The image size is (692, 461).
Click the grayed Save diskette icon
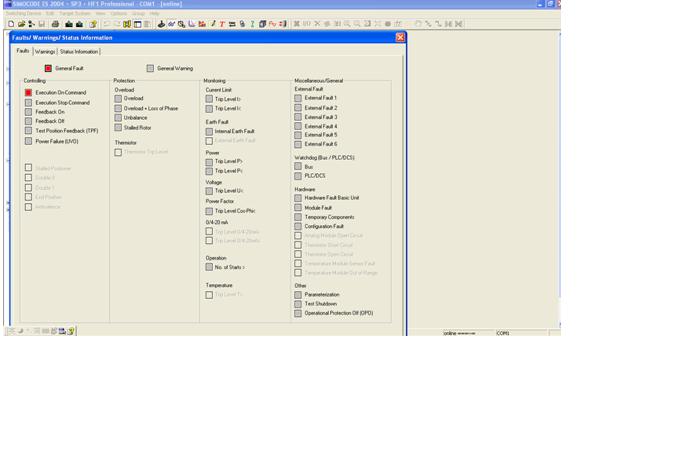pyautogui.click(x=41, y=24)
